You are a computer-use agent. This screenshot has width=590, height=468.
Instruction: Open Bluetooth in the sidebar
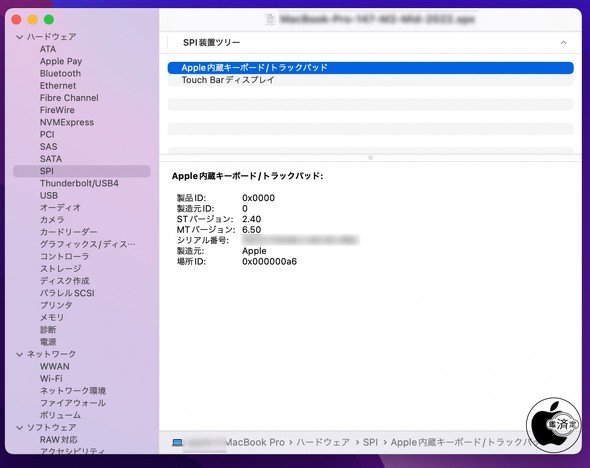pyautogui.click(x=60, y=73)
